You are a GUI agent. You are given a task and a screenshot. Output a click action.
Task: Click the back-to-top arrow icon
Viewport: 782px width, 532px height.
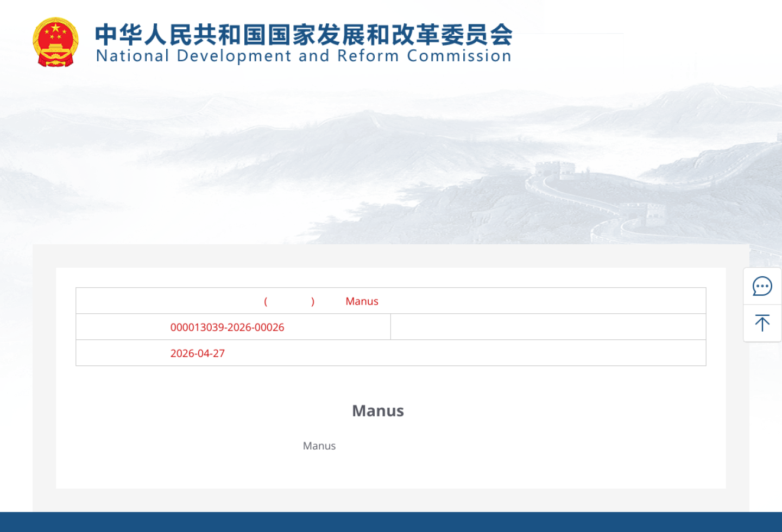click(x=762, y=323)
